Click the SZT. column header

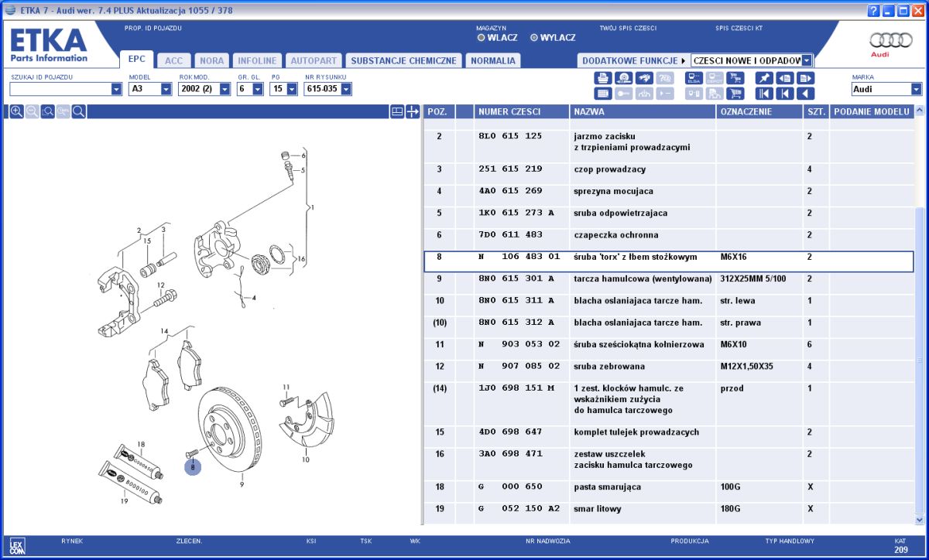(816, 111)
